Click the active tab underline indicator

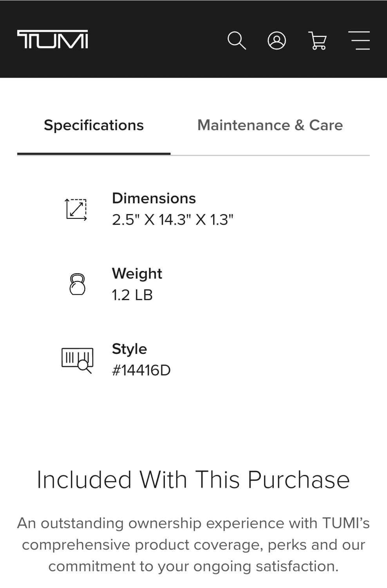pyautogui.click(x=94, y=154)
